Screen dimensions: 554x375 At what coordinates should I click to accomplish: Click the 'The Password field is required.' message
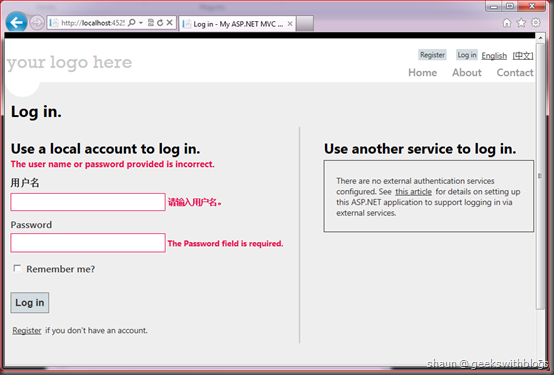pos(225,244)
